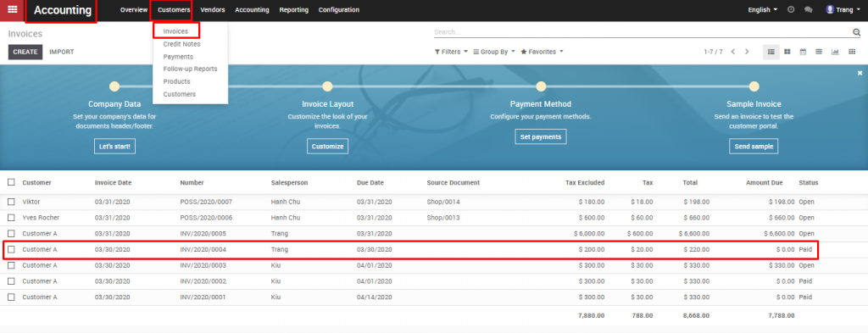
Task: Open the Accounting top menu
Action: (252, 10)
